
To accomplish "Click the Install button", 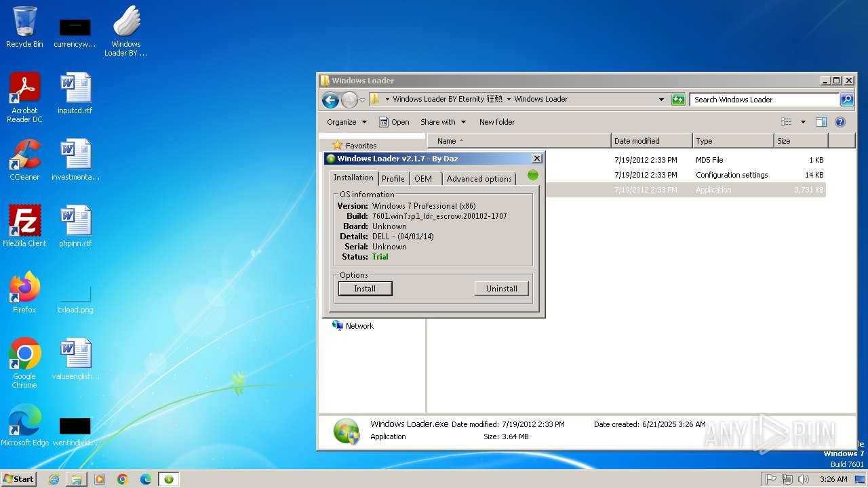I will pos(365,289).
